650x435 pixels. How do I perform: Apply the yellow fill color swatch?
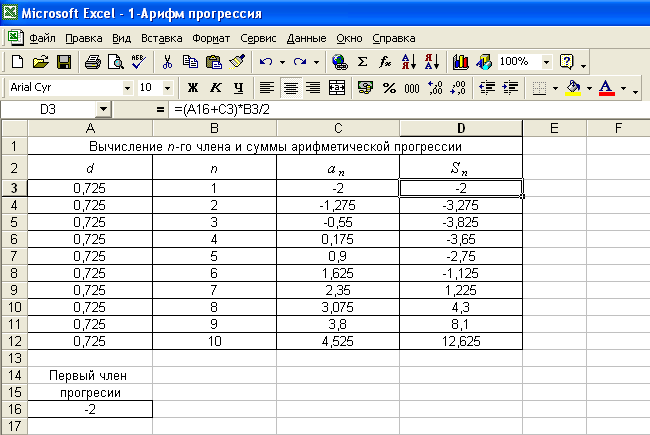pos(574,88)
